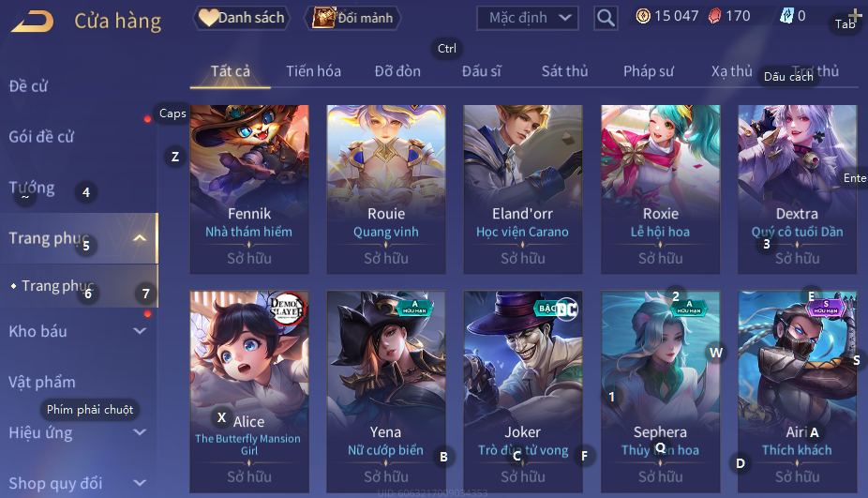The image size is (868, 498).
Task: Open the Fennik Nhà thám hiểm skin card
Action: click(x=249, y=189)
